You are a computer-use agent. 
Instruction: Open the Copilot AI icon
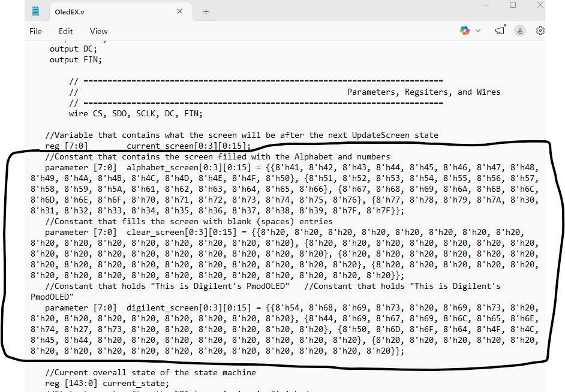pos(465,31)
